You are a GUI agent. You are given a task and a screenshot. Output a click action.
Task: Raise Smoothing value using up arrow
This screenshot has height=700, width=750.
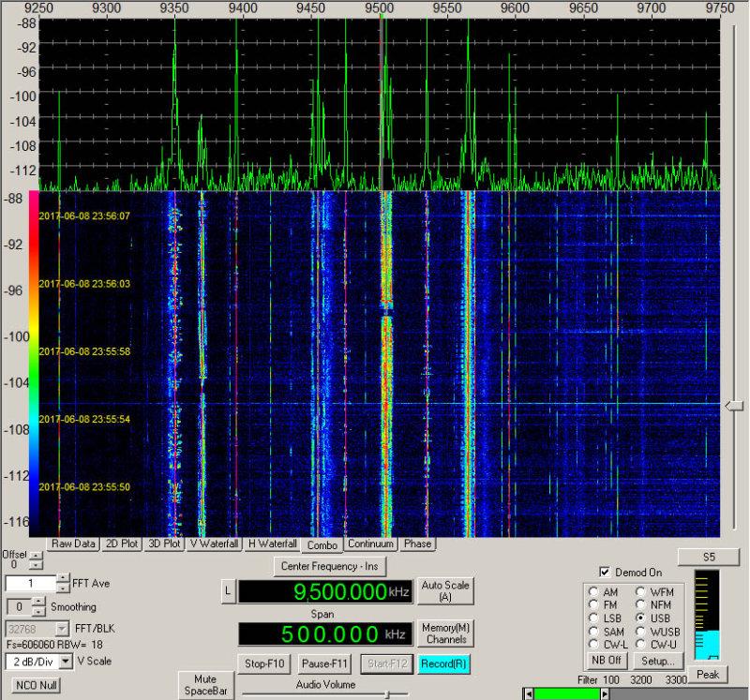tap(39, 602)
